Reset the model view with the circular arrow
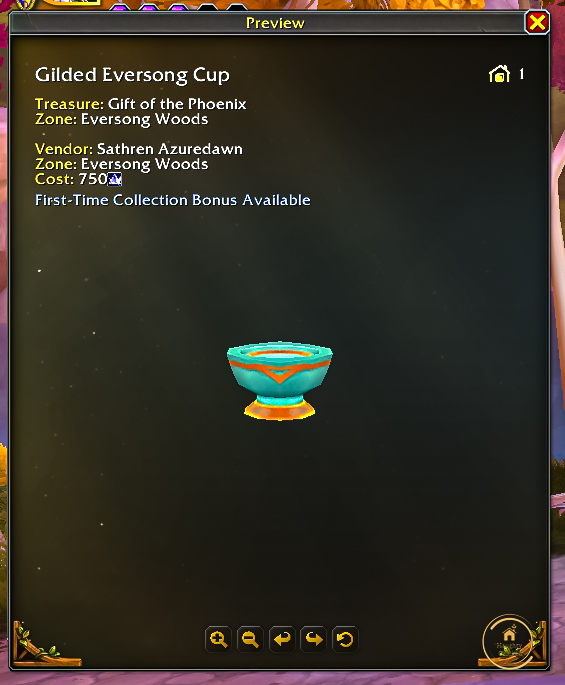The width and height of the screenshot is (565, 685). point(345,639)
